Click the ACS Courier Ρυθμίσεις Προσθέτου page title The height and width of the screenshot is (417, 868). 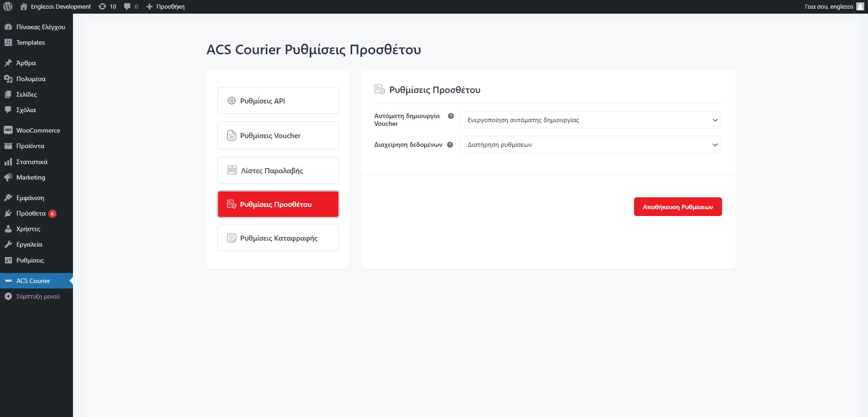[x=314, y=49]
